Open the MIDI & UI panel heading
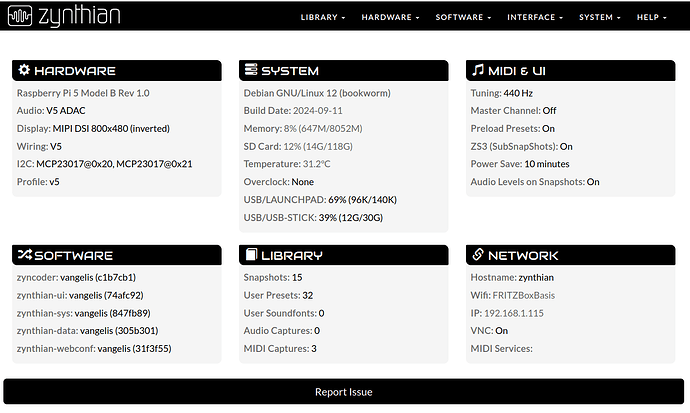This screenshot has width=690, height=413. (x=517, y=71)
